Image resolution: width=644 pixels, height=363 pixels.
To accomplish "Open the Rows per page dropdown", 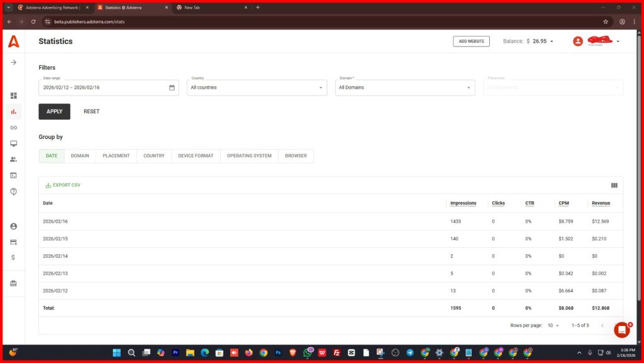I will pos(553,325).
